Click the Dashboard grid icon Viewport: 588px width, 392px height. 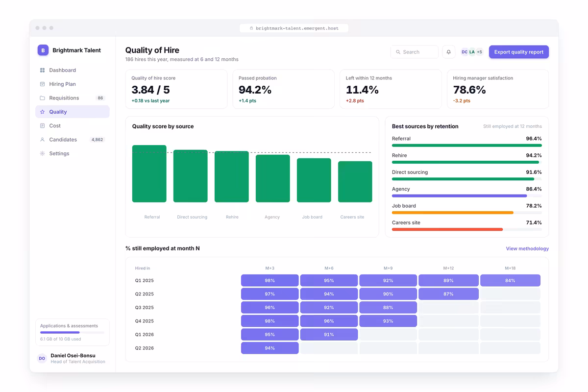tap(42, 70)
